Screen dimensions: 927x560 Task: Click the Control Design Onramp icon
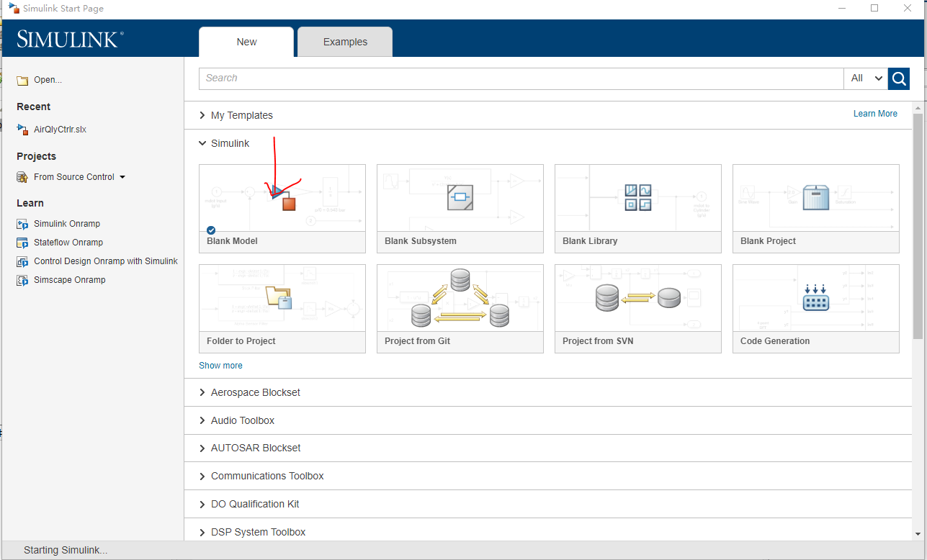[22, 261]
